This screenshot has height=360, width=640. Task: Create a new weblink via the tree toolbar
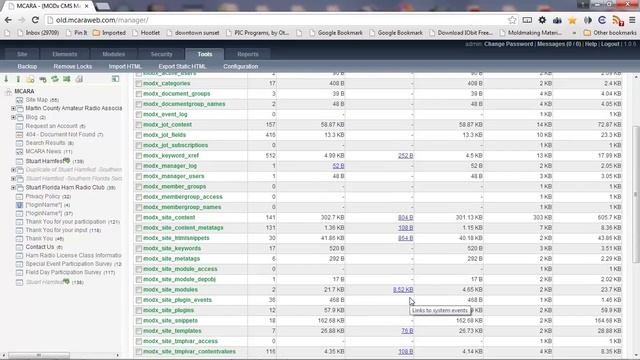(x=42, y=79)
